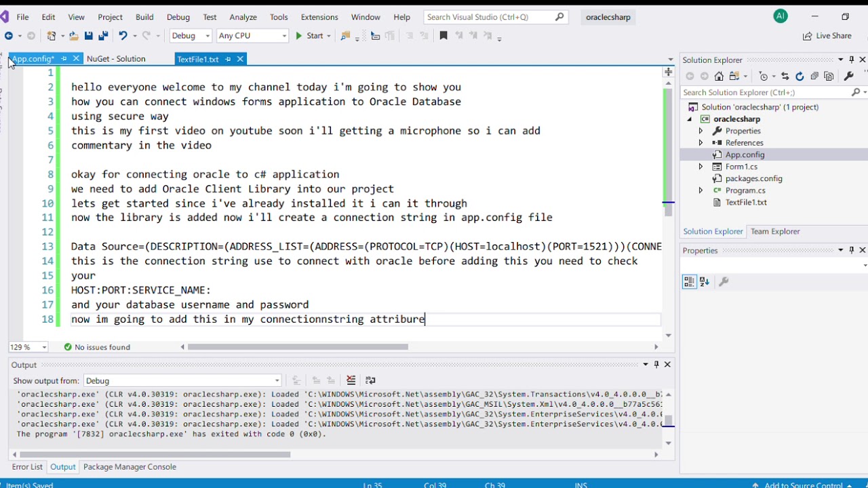Click the Search Solution Explorer field
This screenshot has width=868, height=488.
coord(766,92)
